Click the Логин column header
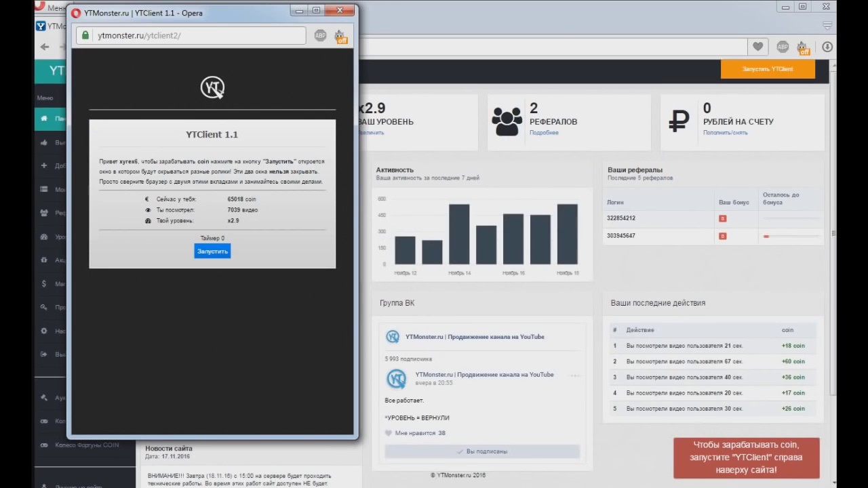The height and width of the screenshot is (488, 868). click(615, 202)
